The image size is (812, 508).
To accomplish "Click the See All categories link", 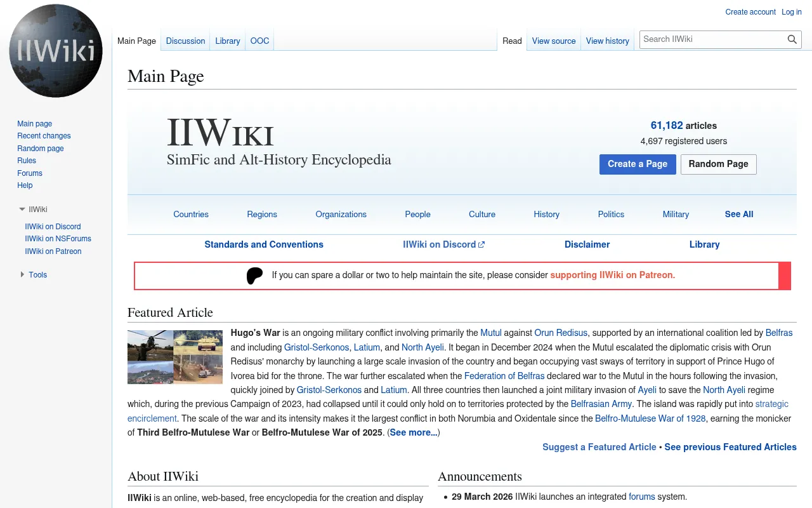I will pos(739,215).
